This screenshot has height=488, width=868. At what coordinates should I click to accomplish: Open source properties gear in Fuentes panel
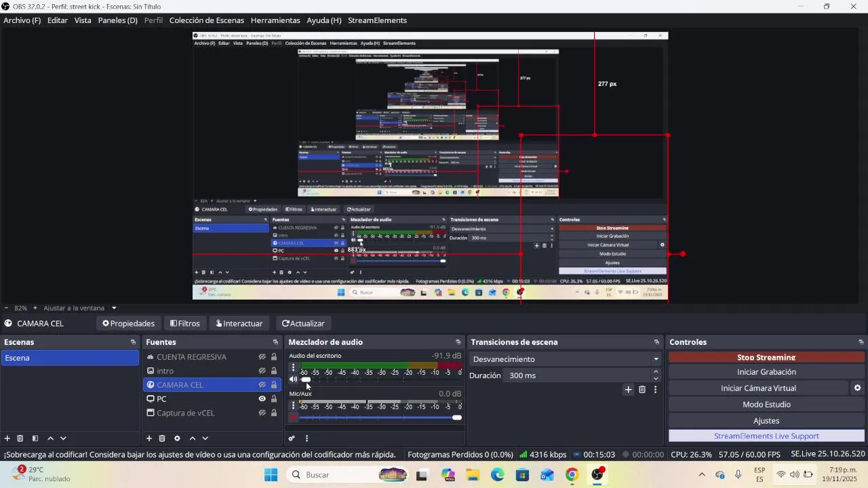pos(177,439)
